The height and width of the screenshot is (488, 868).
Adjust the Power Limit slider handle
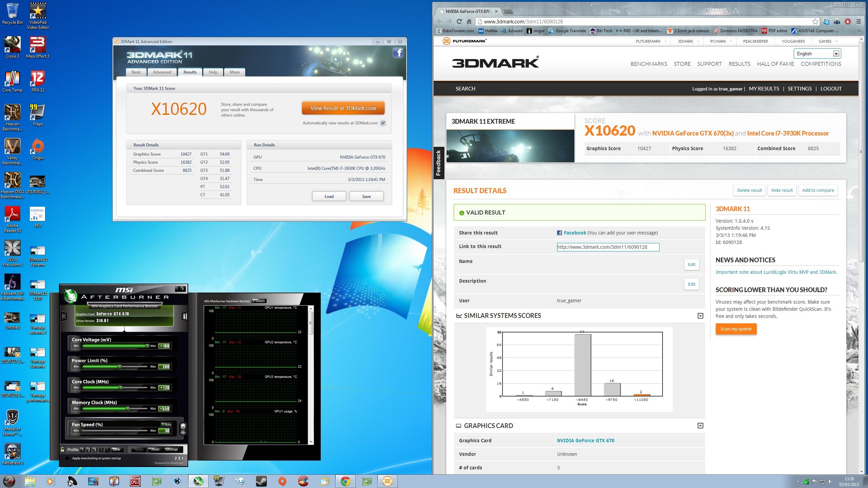click(x=119, y=366)
